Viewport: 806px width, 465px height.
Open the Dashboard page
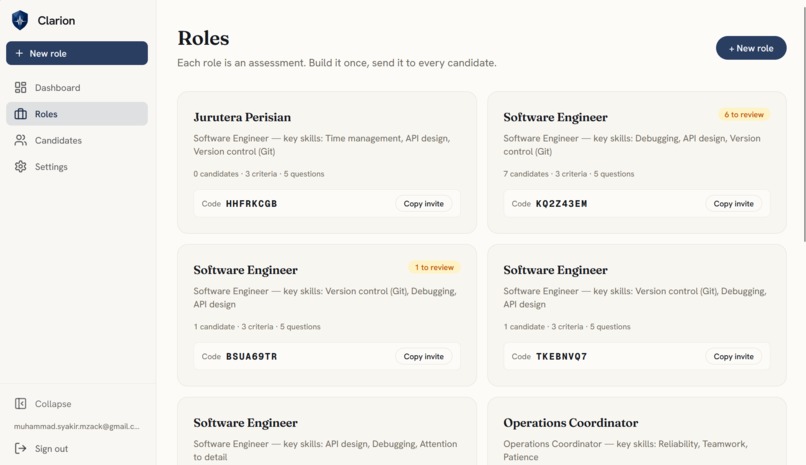(77, 87)
